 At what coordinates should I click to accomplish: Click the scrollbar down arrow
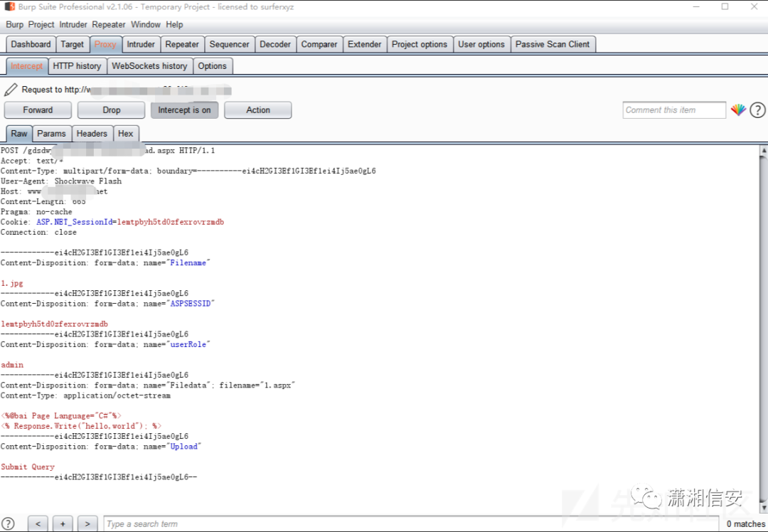[x=763, y=508]
